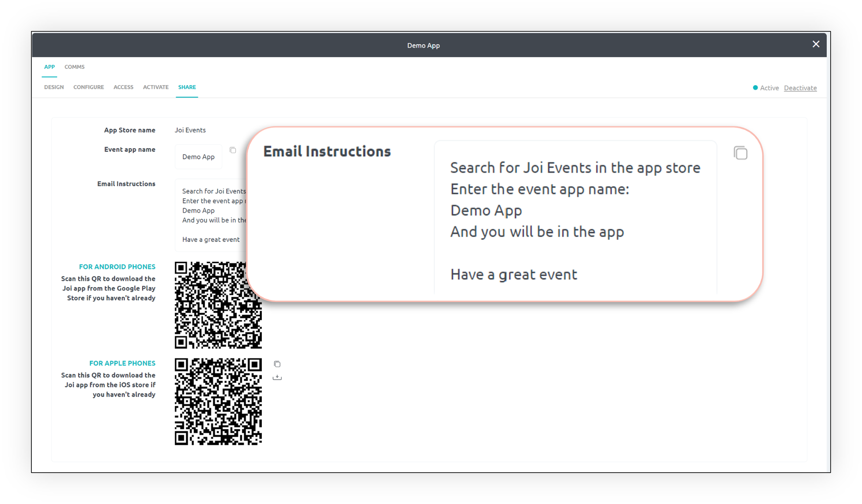Viewport: 862px width, 504px height.
Task: Close the Demo App dialog
Action: tap(816, 44)
